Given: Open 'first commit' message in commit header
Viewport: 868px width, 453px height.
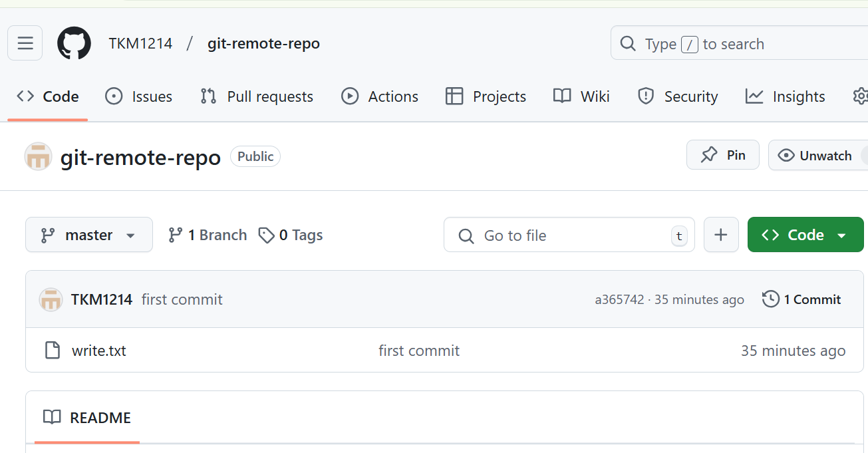Looking at the screenshot, I should pos(182,299).
